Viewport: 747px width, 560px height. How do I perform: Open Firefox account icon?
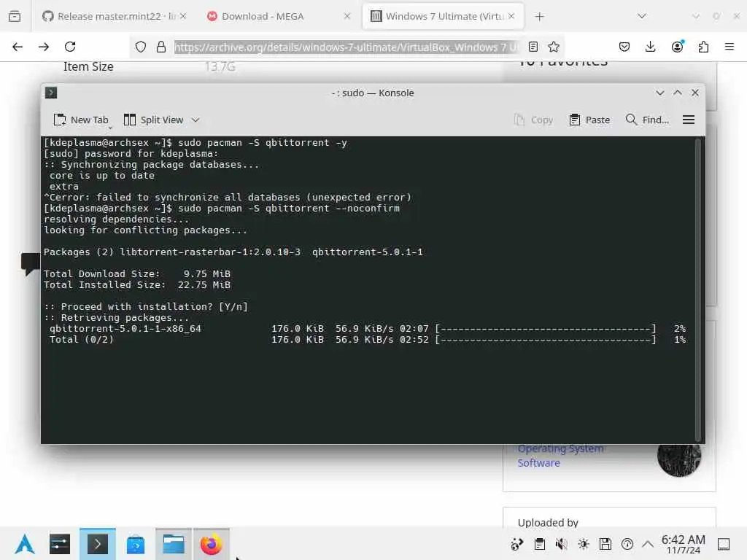coord(677,47)
